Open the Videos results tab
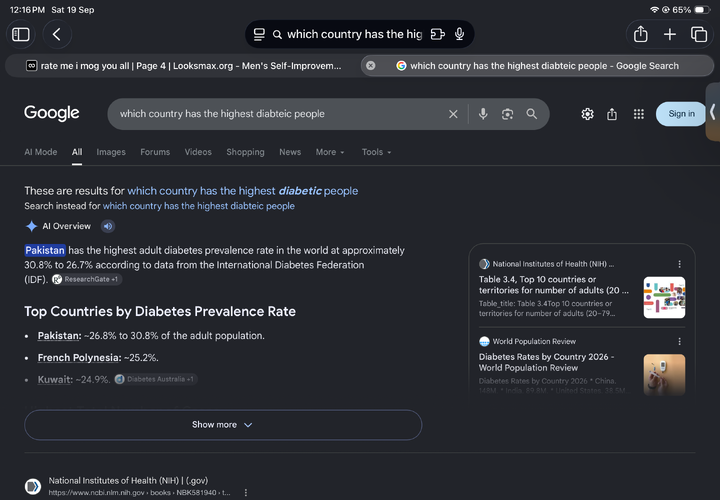The width and height of the screenshot is (720, 500). [198, 152]
